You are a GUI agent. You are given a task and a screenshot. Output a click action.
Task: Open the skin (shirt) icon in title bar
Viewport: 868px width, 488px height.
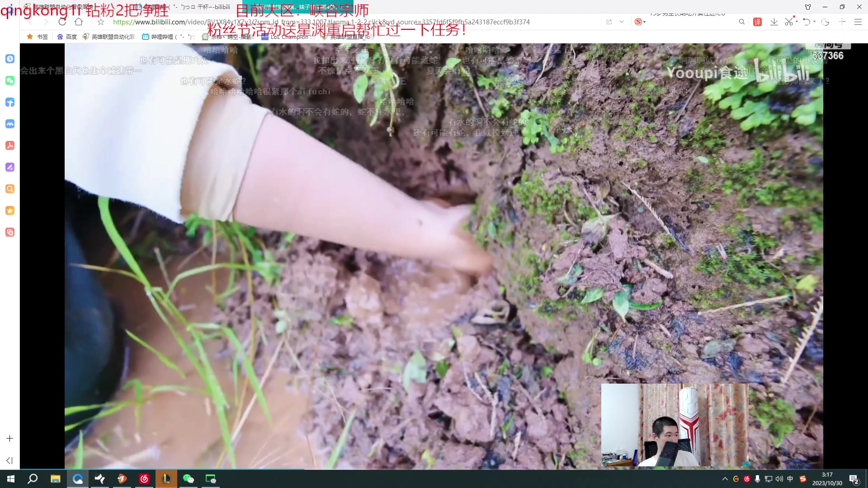tap(808, 7)
